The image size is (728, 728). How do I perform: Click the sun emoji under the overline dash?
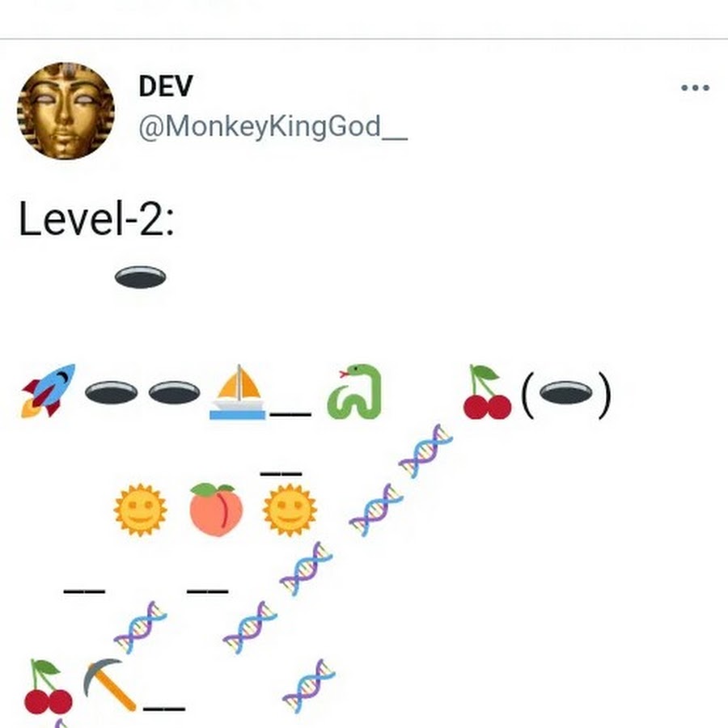click(290, 510)
